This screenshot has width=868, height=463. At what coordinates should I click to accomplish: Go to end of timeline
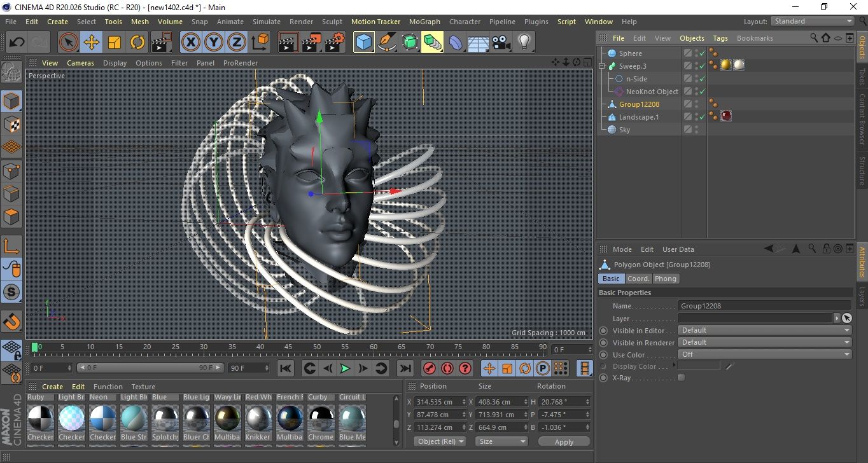pyautogui.click(x=405, y=368)
